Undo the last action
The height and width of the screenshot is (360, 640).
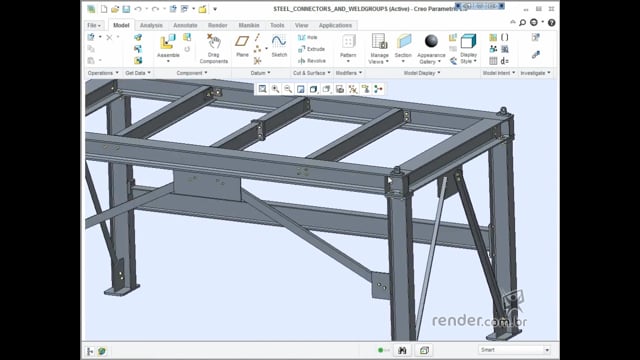click(x=138, y=9)
